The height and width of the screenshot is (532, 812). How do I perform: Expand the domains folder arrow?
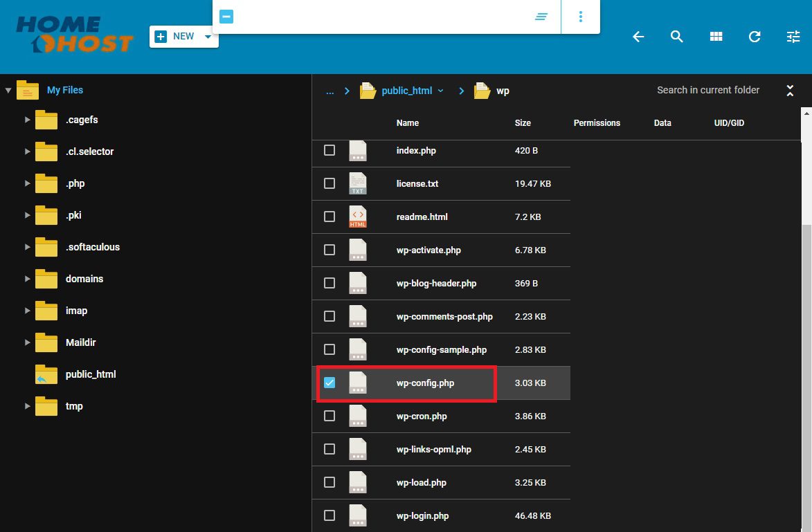coord(27,279)
